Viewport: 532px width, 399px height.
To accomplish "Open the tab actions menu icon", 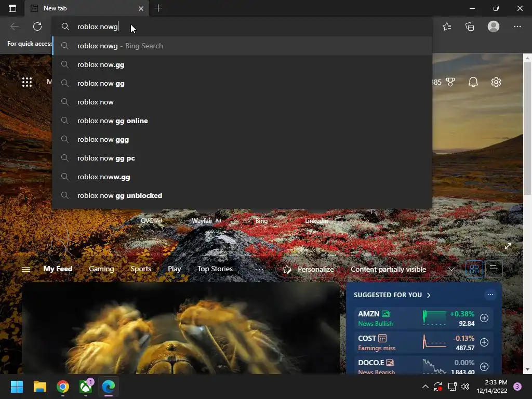I will click(x=12, y=8).
